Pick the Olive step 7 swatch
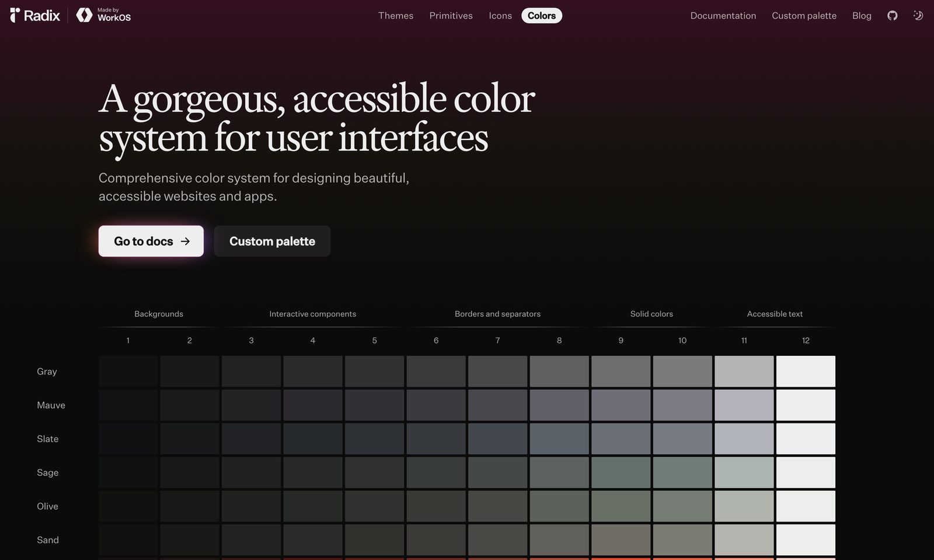 click(x=497, y=506)
